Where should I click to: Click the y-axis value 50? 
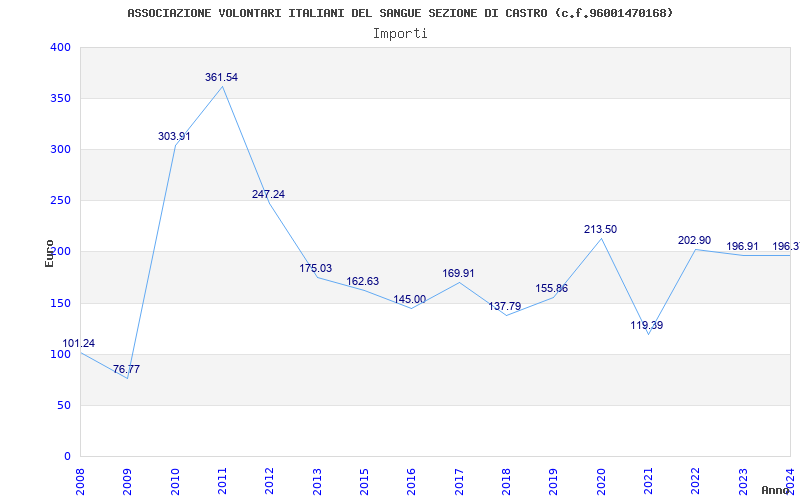64,405
